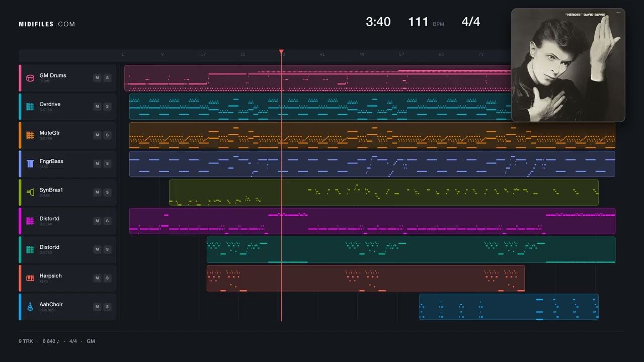Click the magenta Distortd track icon
The width and height of the screenshot is (644, 362).
pos(30,221)
